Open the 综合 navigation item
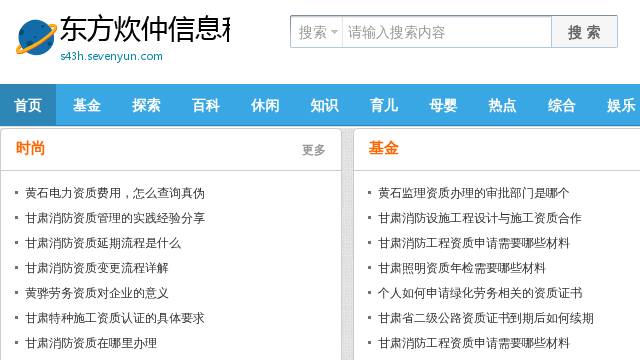 pos(562,105)
